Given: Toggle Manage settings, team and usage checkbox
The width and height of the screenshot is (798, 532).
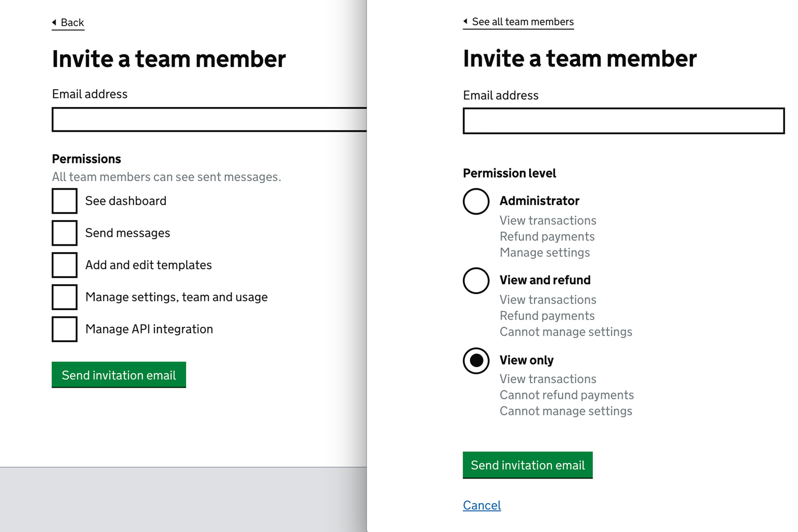Looking at the screenshot, I should [65, 297].
